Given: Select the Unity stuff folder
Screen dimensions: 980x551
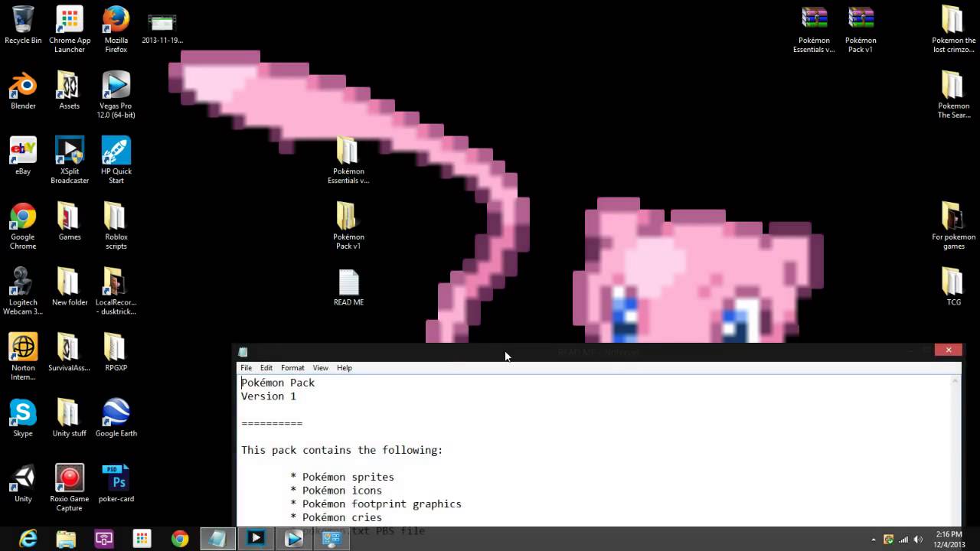Looking at the screenshot, I should 70,418.
